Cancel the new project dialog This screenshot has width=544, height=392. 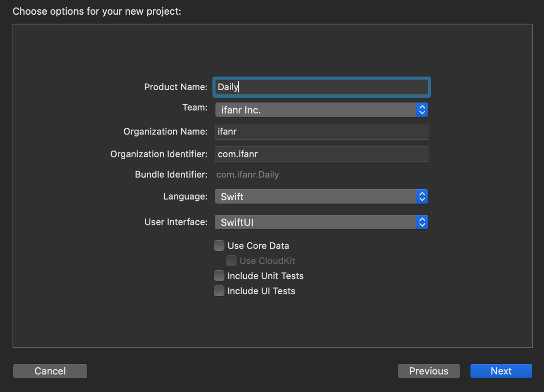coord(50,371)
